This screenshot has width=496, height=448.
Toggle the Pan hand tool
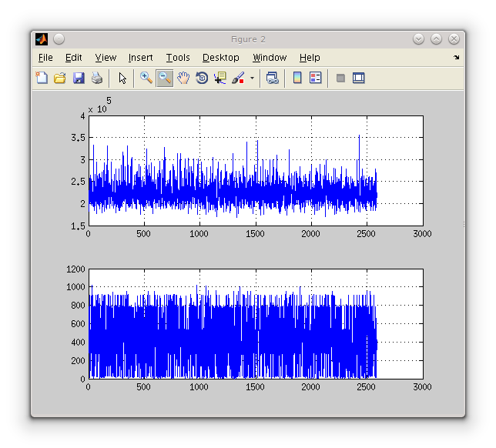click(x=183, y=78)
